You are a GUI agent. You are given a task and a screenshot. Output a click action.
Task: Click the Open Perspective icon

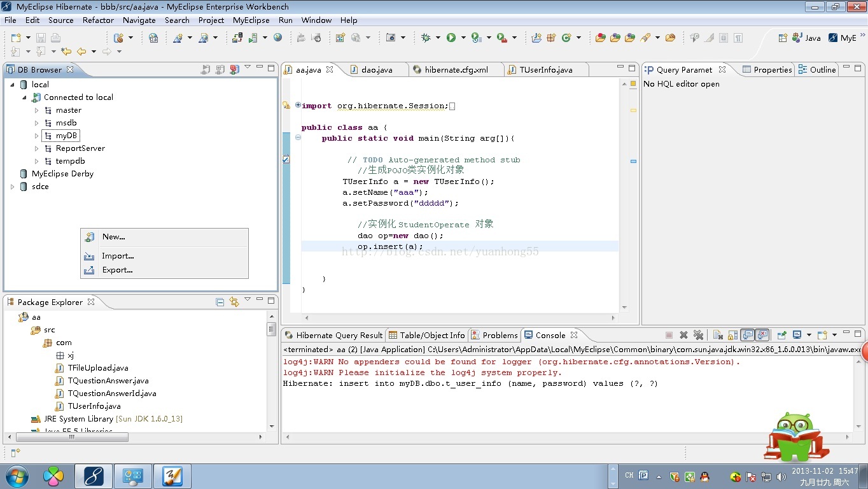pos(783,38)
